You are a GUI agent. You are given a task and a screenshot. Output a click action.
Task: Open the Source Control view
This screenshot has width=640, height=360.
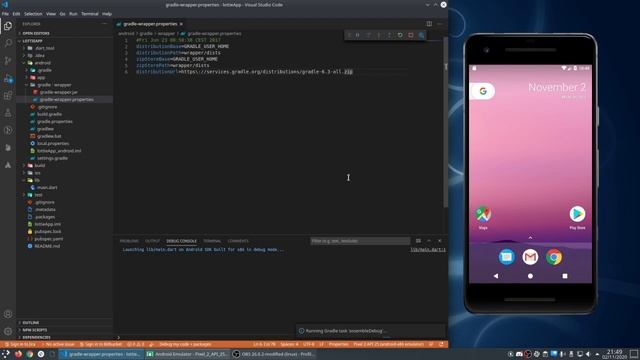tap(8, 61)
